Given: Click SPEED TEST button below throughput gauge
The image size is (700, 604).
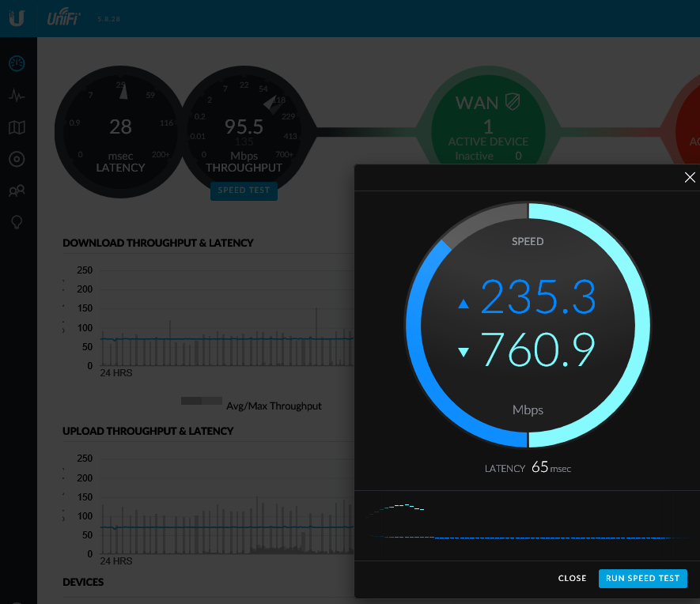Looking at the screenshot, I should pos(244,191).
